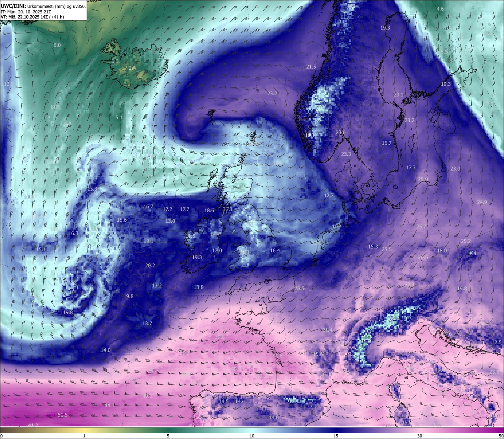Click the 18.0 value over eastern Europe
The height and width of the screenshot is (439, 504).
442,251
